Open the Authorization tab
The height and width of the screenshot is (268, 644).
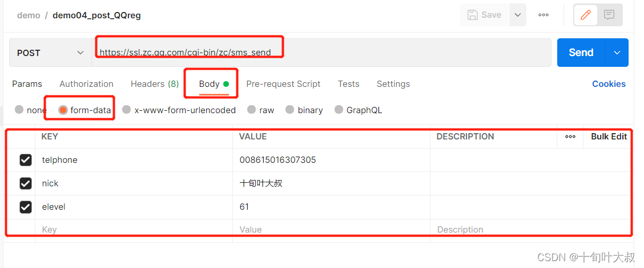[x=86, y=84]
